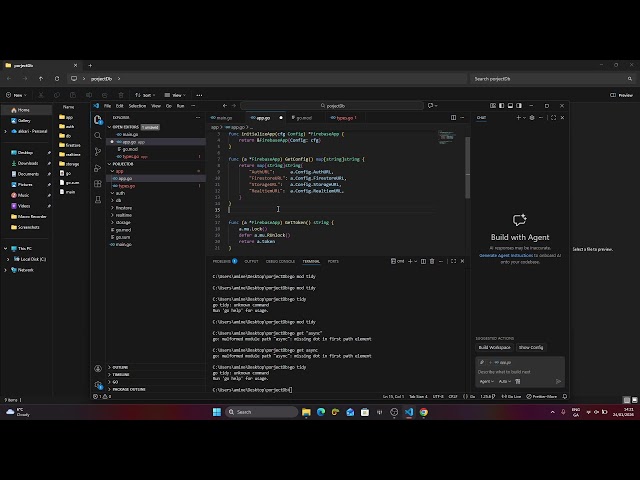Toggle secondary side bar visibility

(x=519, y=106)
